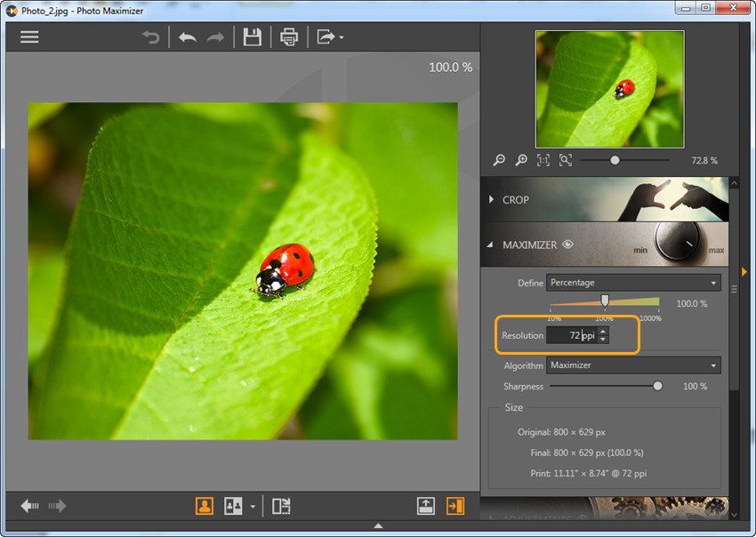The image size is (756, 537).
Task: Open the Algorithm Maximizer dropdown
Action: click(x=633, y=365)
